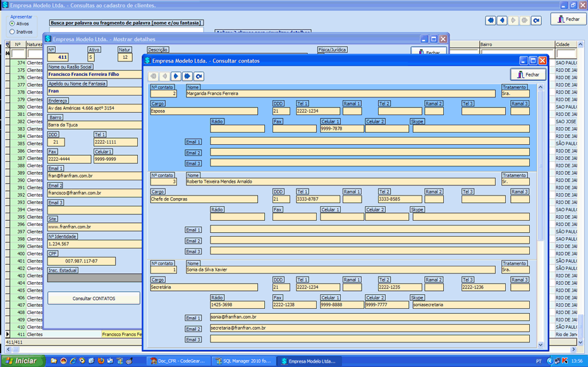Image resolution: width=588 pixels, height=367 pixels.
Task: Jump to last contact in Consultar contatos
Action: (187, 76)
